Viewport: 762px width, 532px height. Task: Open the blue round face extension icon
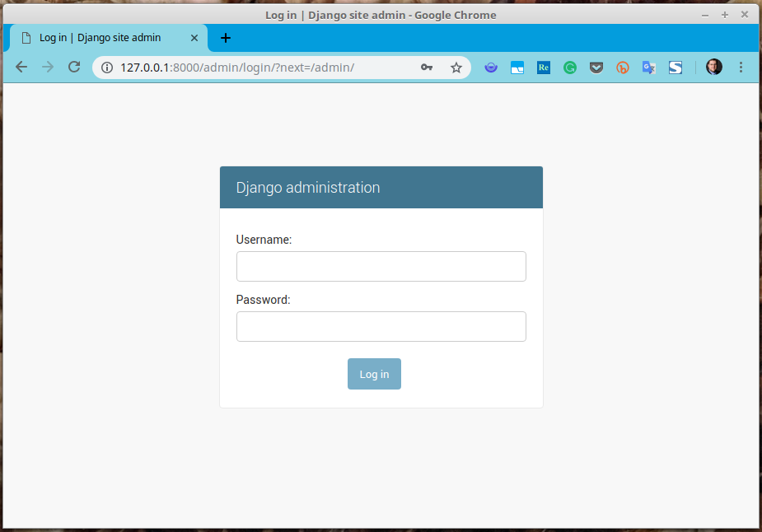[x=491, y=68]
